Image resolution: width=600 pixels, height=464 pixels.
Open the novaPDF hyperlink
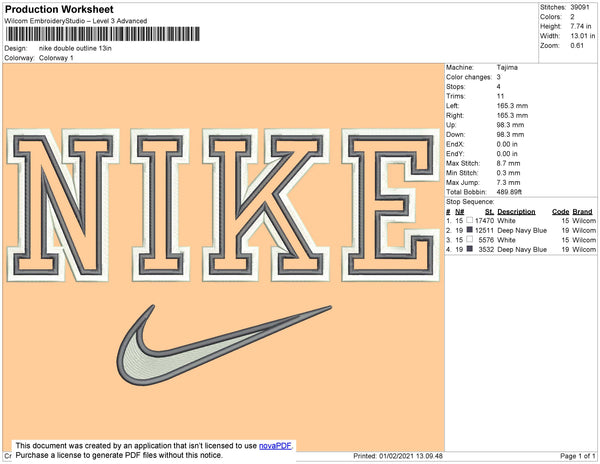pos(275,446)
